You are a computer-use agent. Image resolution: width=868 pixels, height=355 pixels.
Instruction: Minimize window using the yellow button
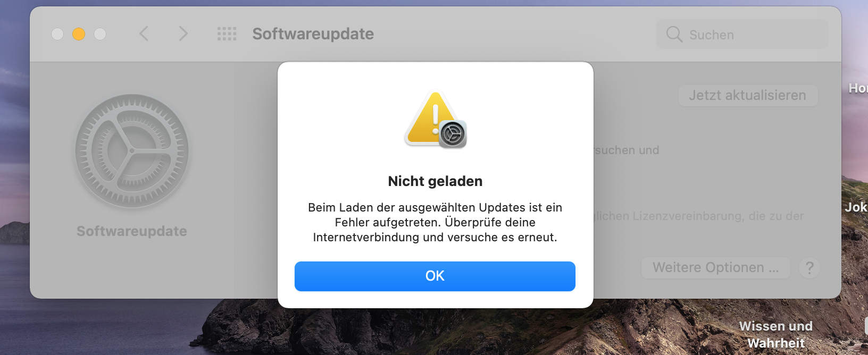point(79,34)
